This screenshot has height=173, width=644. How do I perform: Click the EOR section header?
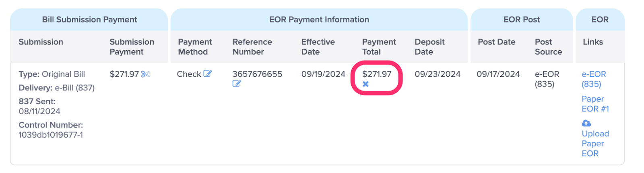click(600, 19)
